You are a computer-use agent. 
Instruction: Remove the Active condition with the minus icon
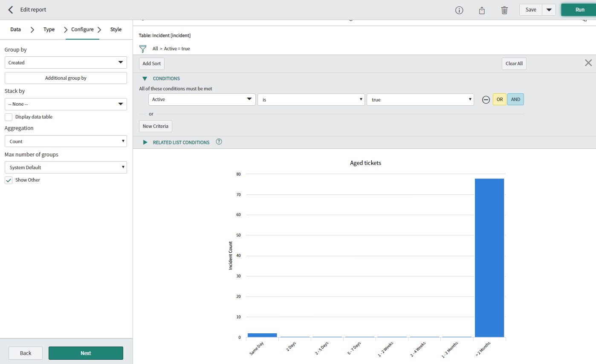click(x=486, y=99)
